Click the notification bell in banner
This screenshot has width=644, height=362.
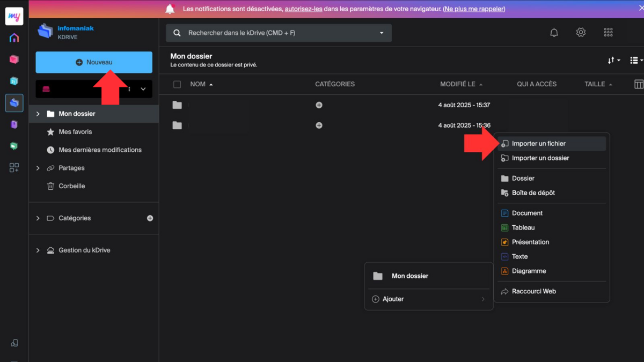(170, 9)
